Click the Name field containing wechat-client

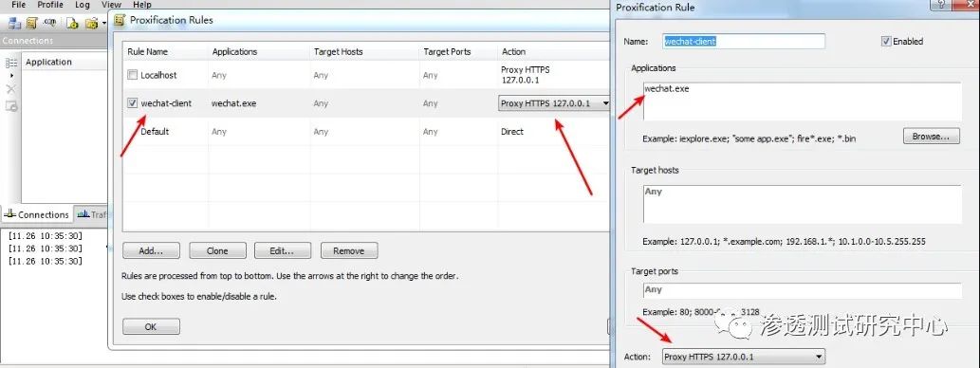click(x=744, y=41)
